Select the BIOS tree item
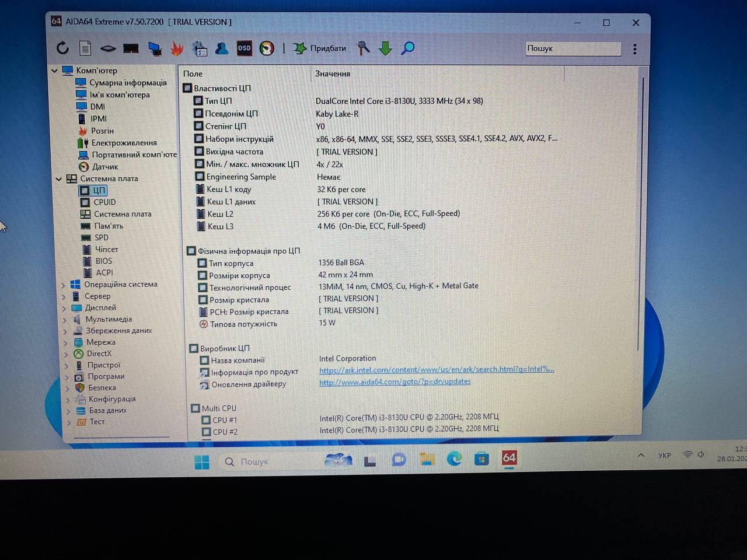747x560 pixels. [x=104, y=261]
